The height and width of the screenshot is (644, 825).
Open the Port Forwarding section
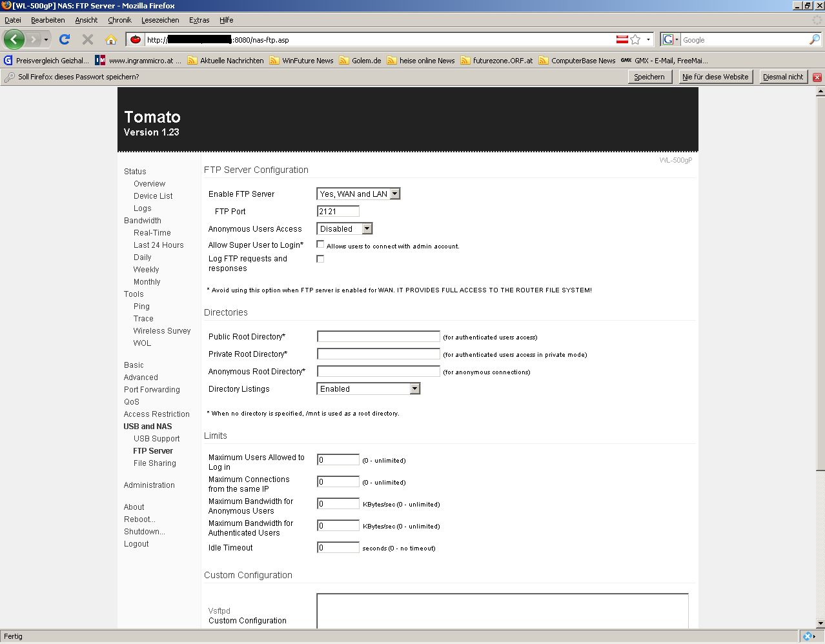click(152, 389)
